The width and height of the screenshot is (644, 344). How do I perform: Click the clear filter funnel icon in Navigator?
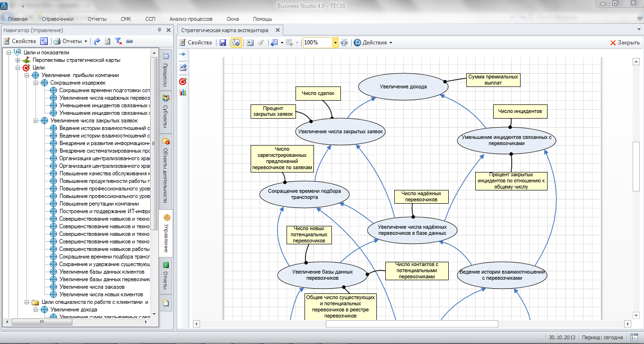pos(119,41)
